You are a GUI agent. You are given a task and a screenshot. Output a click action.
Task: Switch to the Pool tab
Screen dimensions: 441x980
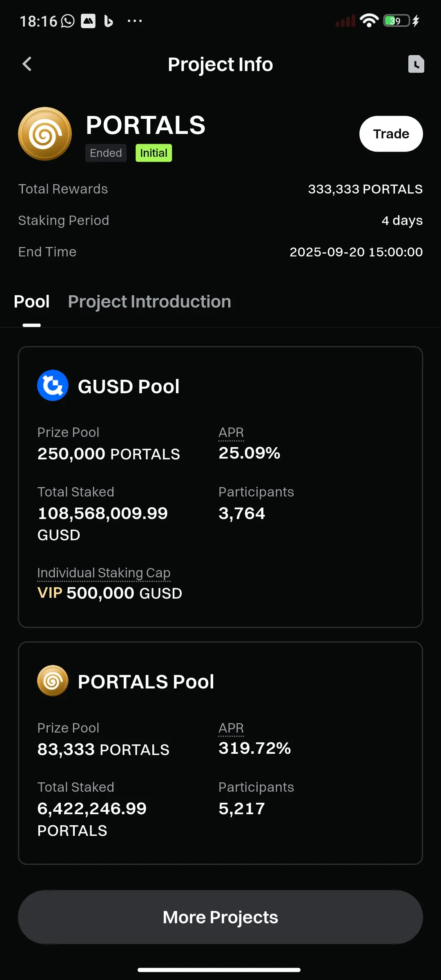click(x=31, y=302)
